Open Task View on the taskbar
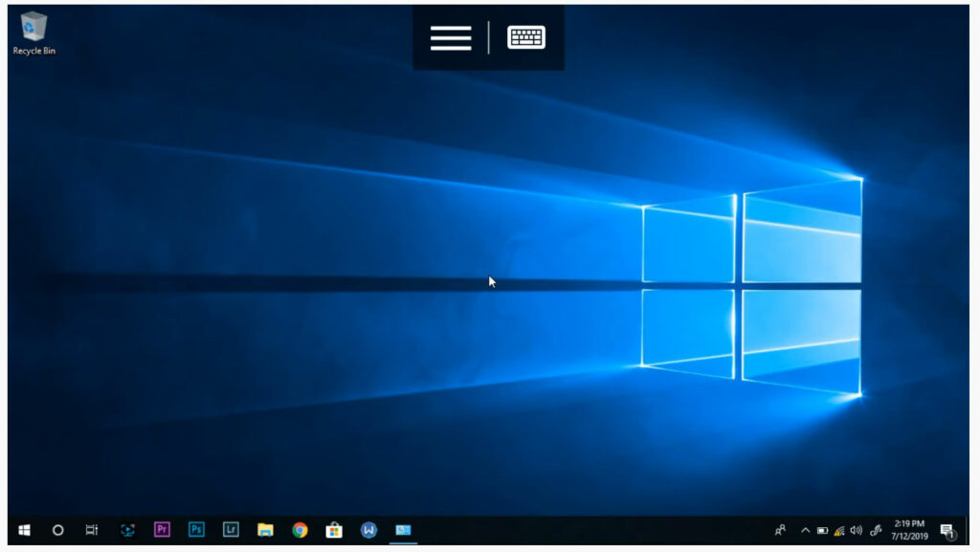Image resolution: width=980 pixels, height=552 pixels. [x=91, y=529]
